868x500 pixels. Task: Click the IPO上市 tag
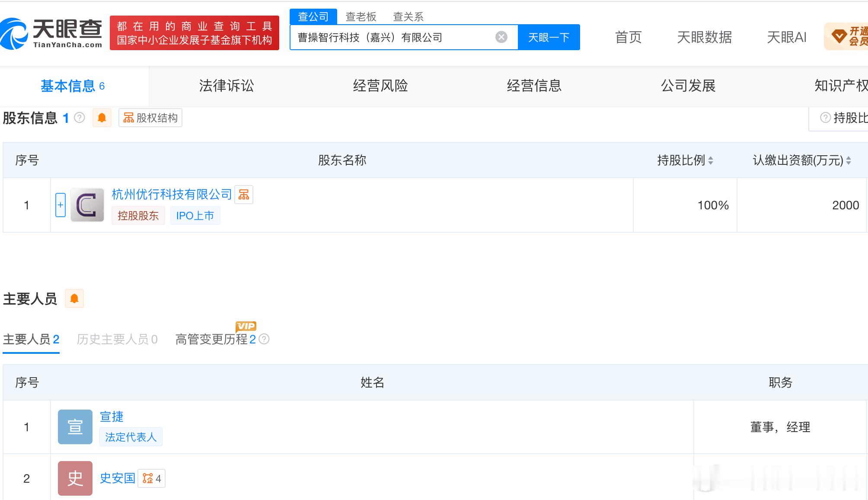point(195,215)
